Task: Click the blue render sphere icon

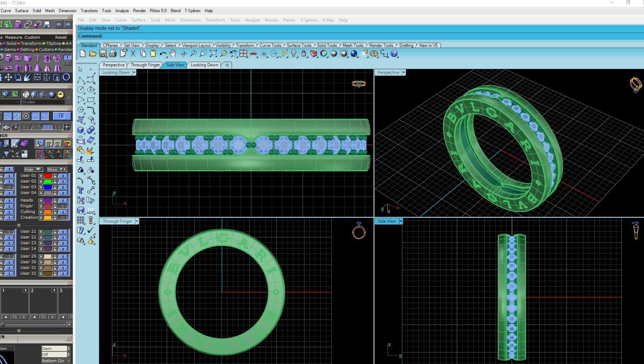Action: pos(354,54)
